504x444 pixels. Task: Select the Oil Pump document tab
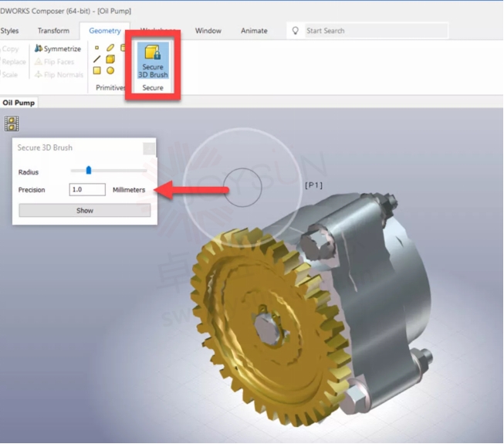pyautogui.click(x=19, y=103)
